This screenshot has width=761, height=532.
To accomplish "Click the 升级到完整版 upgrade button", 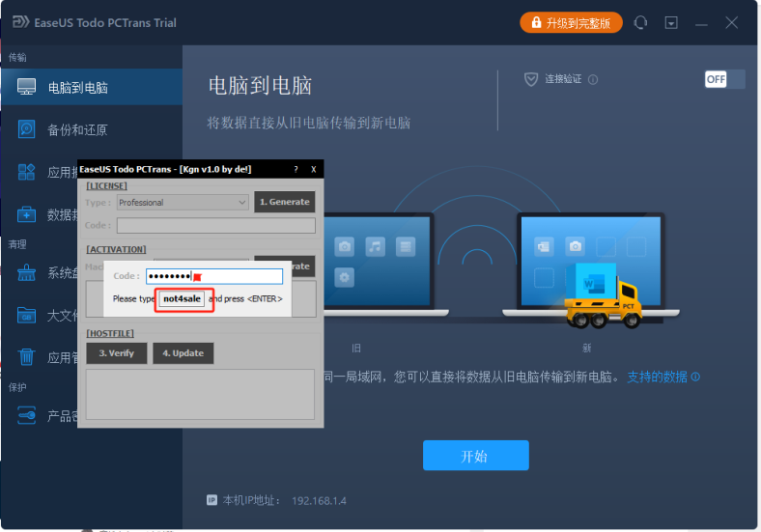I will pos(571,23).
